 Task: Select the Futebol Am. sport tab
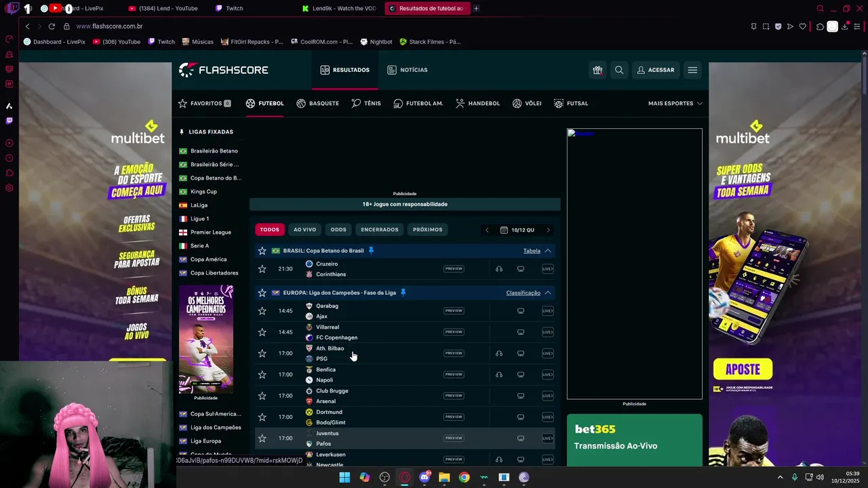[x=418, y=103]
